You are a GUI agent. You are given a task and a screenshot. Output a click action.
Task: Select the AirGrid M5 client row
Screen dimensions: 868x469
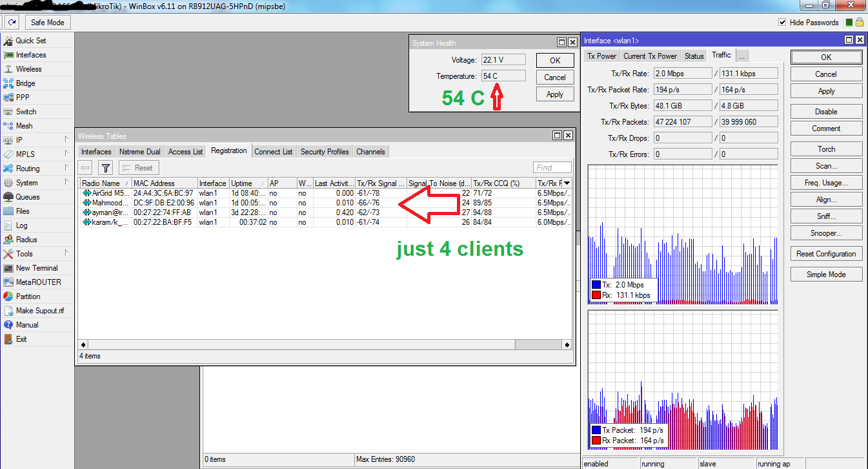tap(325, 193)
